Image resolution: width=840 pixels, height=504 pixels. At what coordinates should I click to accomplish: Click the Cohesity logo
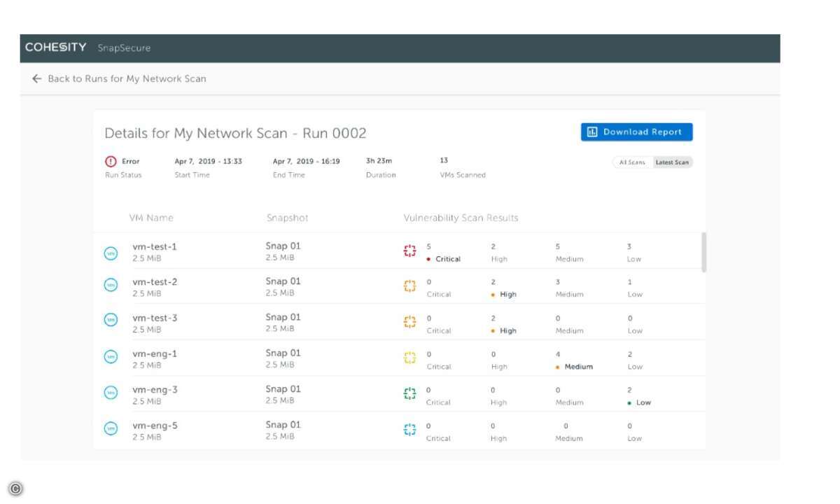(56, 48)
